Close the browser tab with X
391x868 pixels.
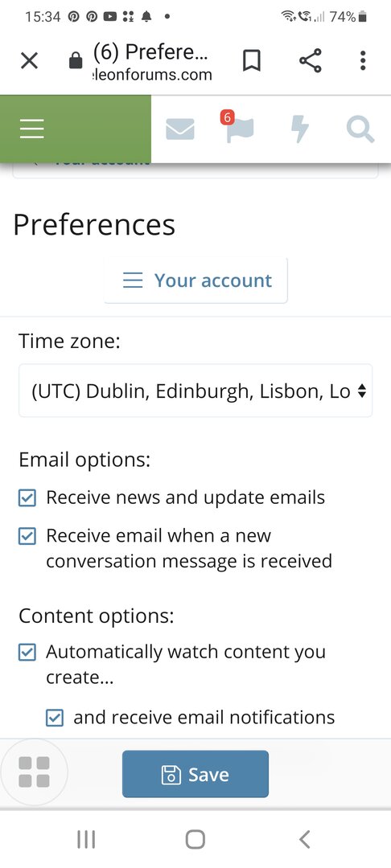coord(29,60)
